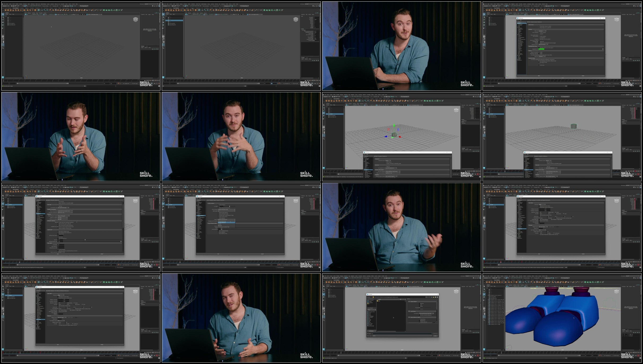Click create-new-folder icon in the Reference dialog
This screenshot has width=643, height=364.
click(x=434, y=297)
